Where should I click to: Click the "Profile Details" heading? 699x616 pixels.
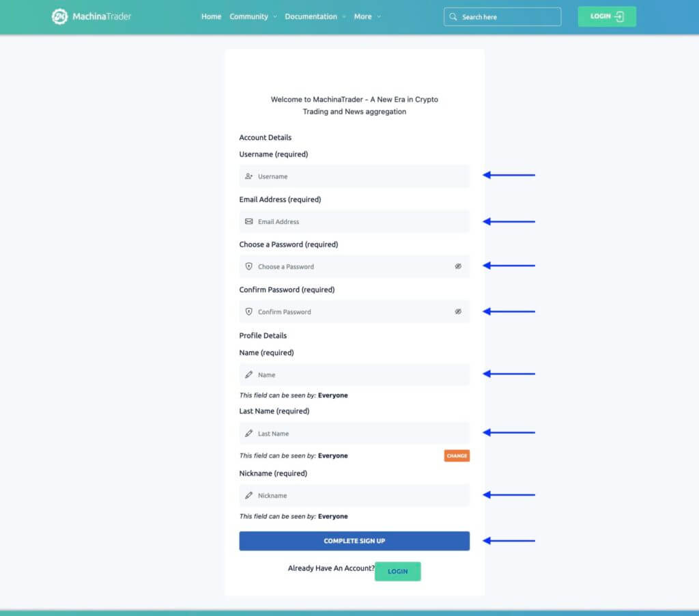click(x=263, y=335)
